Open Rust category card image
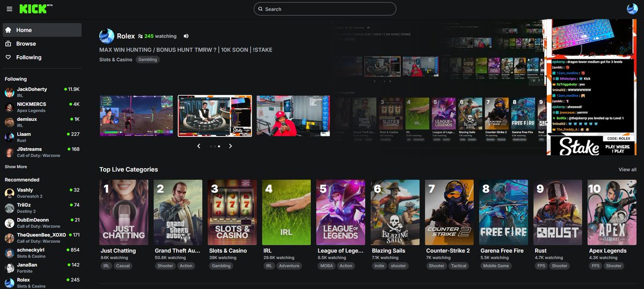Image resolution: width=644 pixels, height=289 pixels. (558, 213)
